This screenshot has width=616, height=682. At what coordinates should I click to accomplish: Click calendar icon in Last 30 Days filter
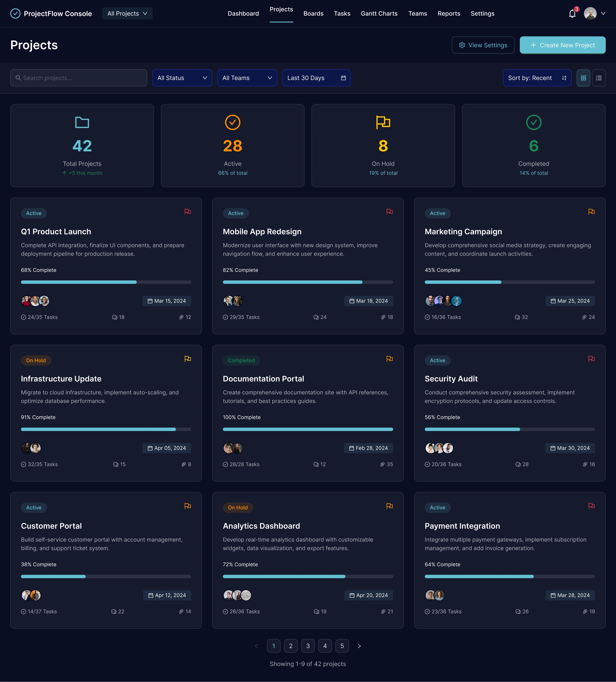coord(343,78)
